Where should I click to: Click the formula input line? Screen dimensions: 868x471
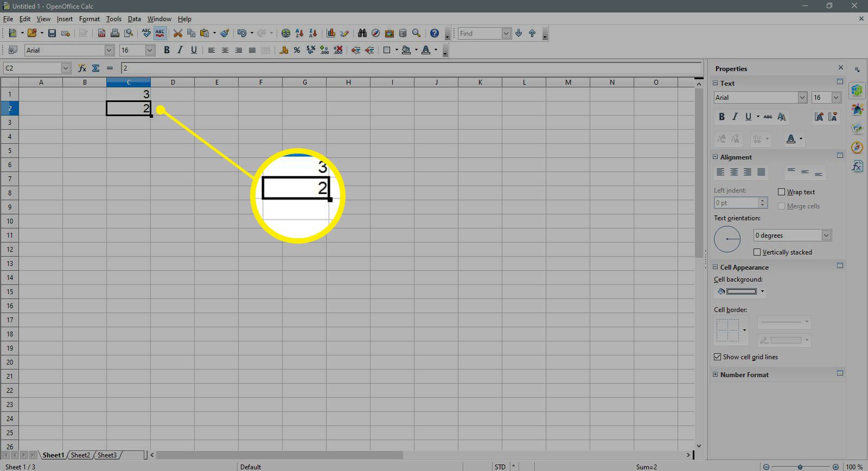coord(411,68)
